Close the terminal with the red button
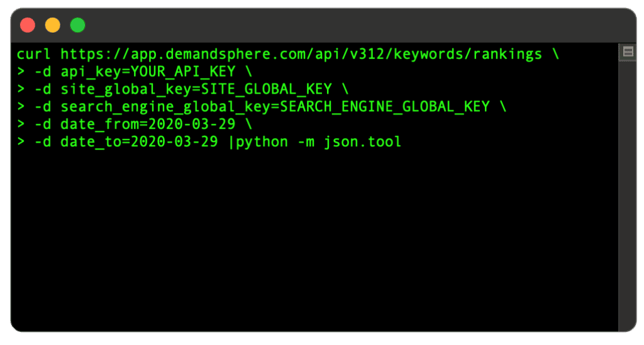 coord(28,25)
